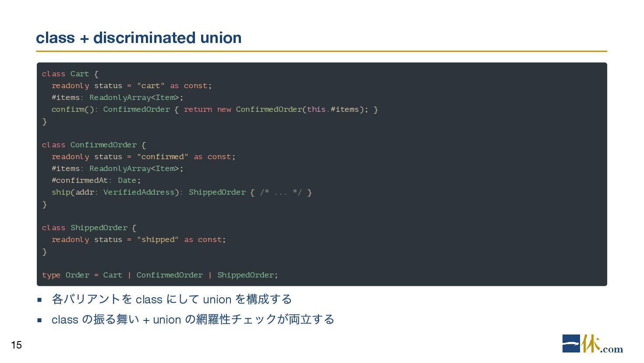Click 'ShippedOrder' return type of ship
This screenshot has height=363, width=644.
[x=217, y=192]
